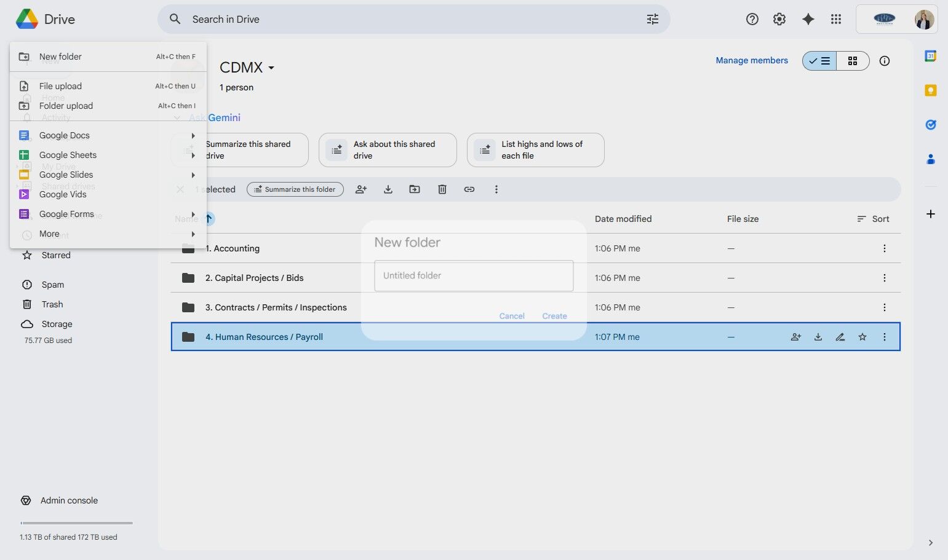Open more actions for Capital Projects / Bids
The width and height of the screenshot is (948, 560).
pyautogui.click(x=885, y=278)
